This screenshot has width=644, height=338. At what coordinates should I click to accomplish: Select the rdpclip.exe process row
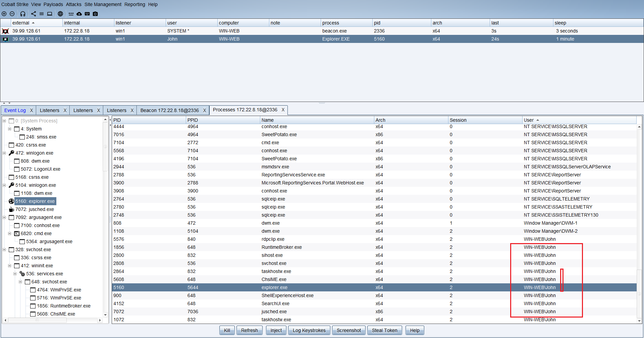[x=374, y=239]
